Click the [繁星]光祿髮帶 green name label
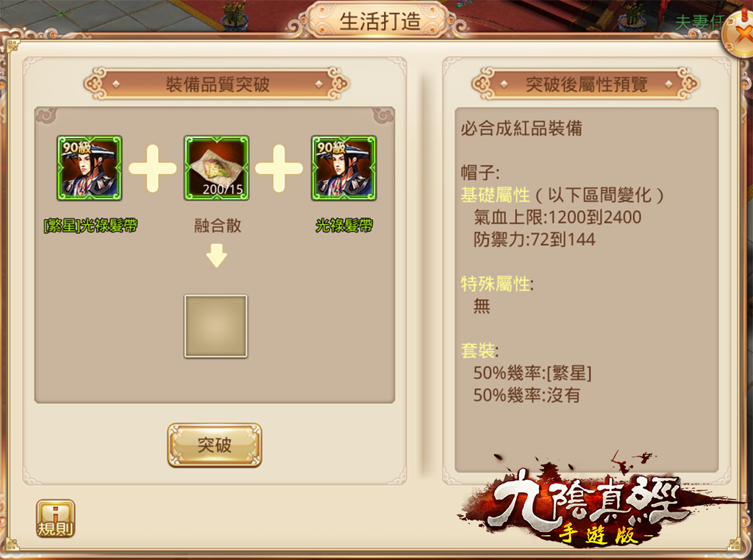 point(90,225)
